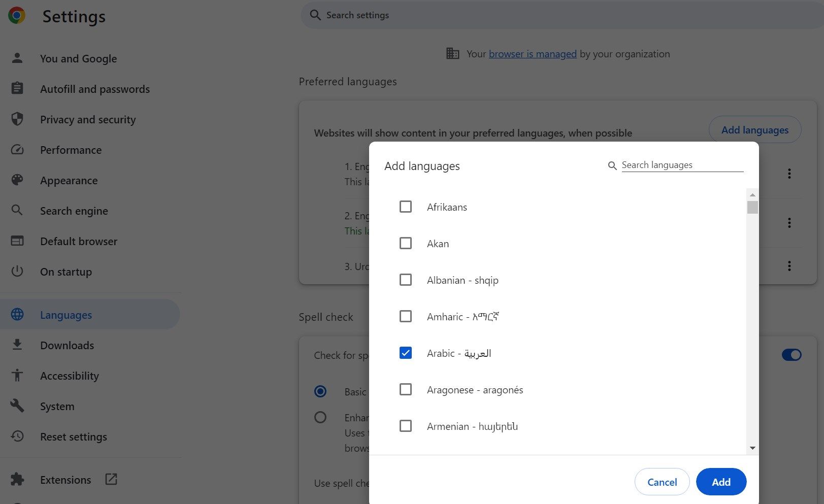Open the second language's more actions menu
Viewport: 824px width, 504px height.
pyautogui.click(x=789, y=222)
